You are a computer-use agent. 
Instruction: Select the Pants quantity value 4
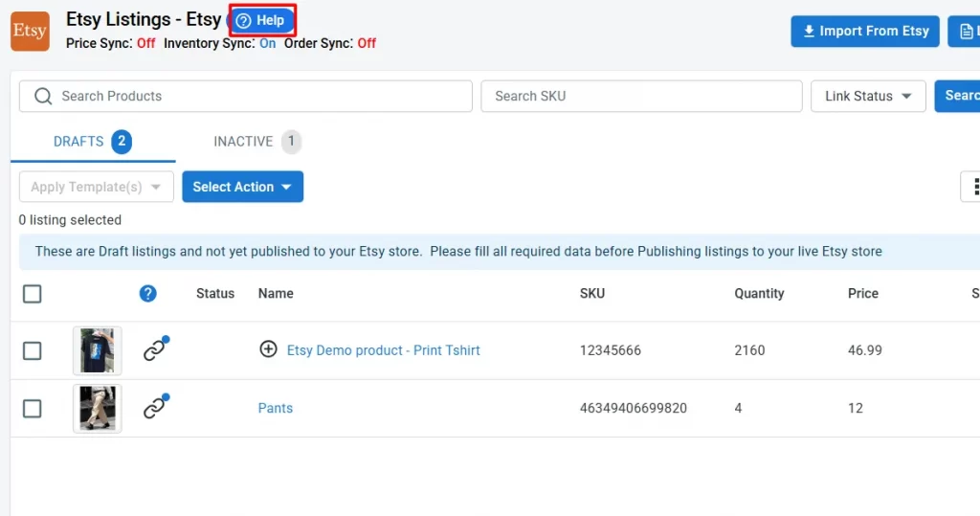click(x=738, y=408)
